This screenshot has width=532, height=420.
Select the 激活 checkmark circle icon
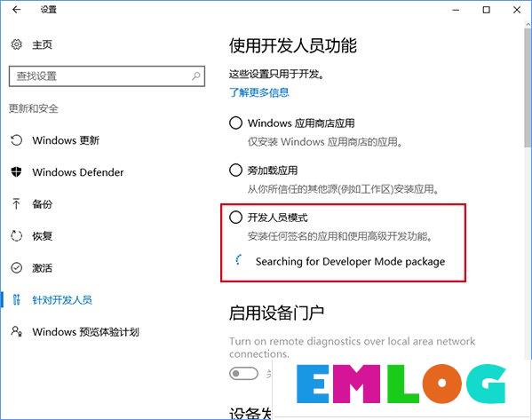point(16,267)
